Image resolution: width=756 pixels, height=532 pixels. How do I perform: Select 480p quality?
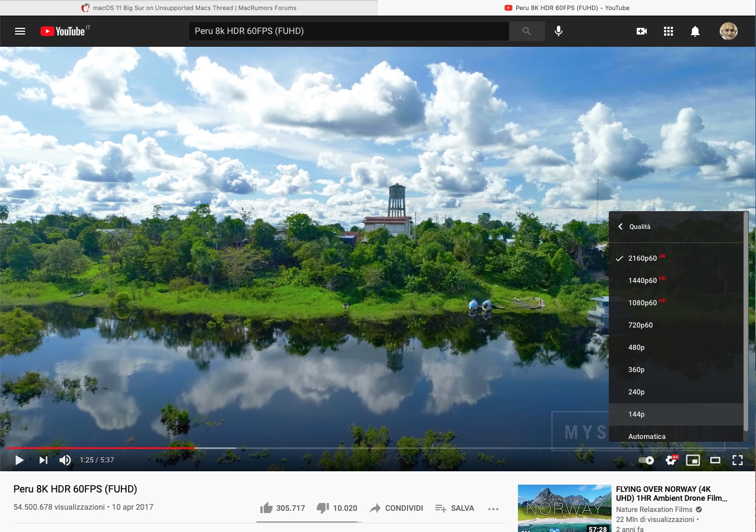click(676, 347)
